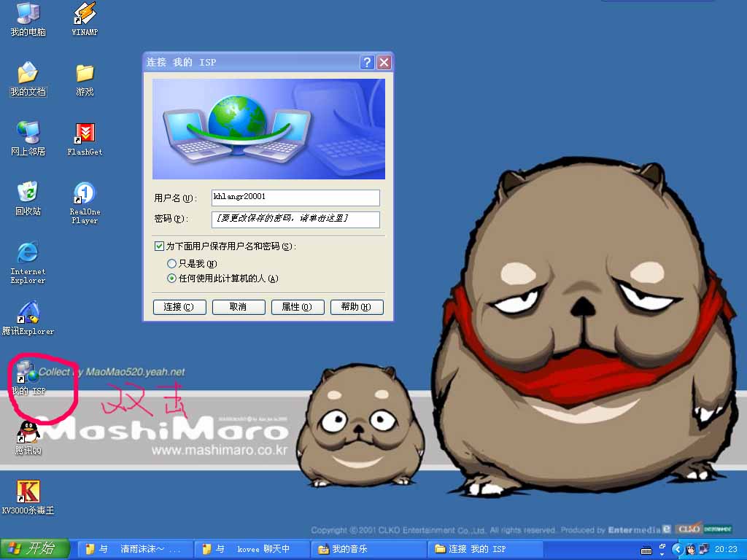Screen dimensions: 747x560
Task: Click the keyboard input method tray icon
Action: [x=646, y=551]
